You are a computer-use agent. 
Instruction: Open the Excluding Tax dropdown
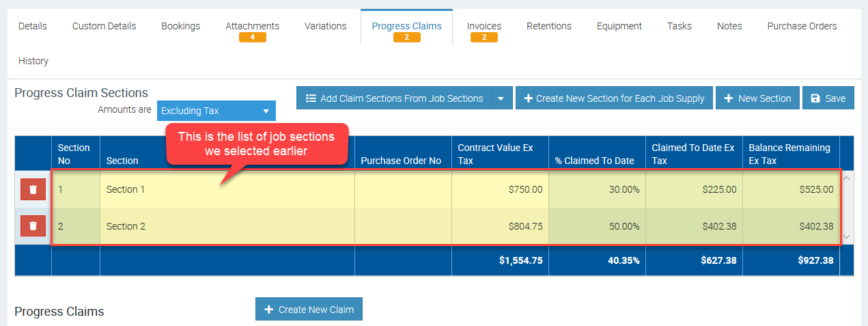click(x=216, y=111)
